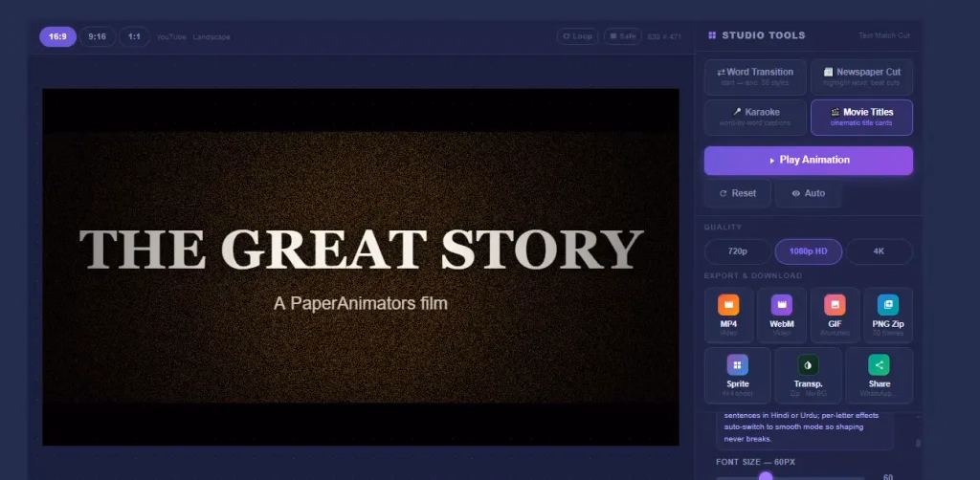Select the Word Transition tool
Image resolution: width=980 pixels, height=480 pixels.
click(754, 76)
